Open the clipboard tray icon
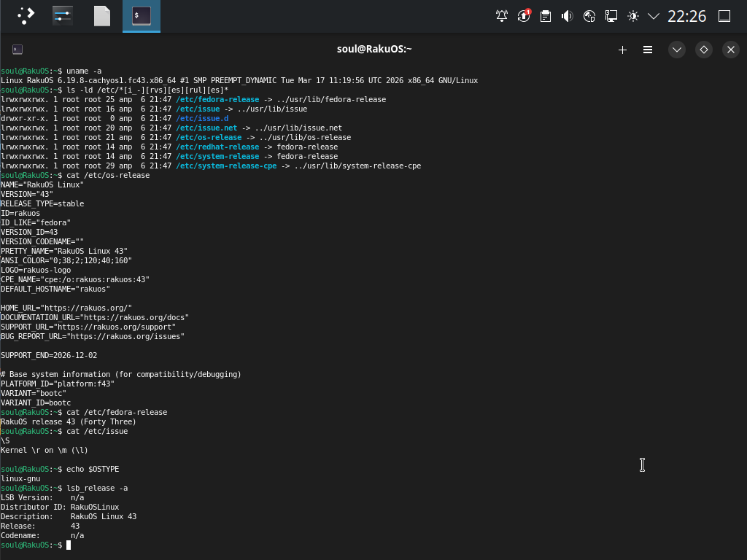Screen dimensions: 747x560 click(x=546, y=16)
